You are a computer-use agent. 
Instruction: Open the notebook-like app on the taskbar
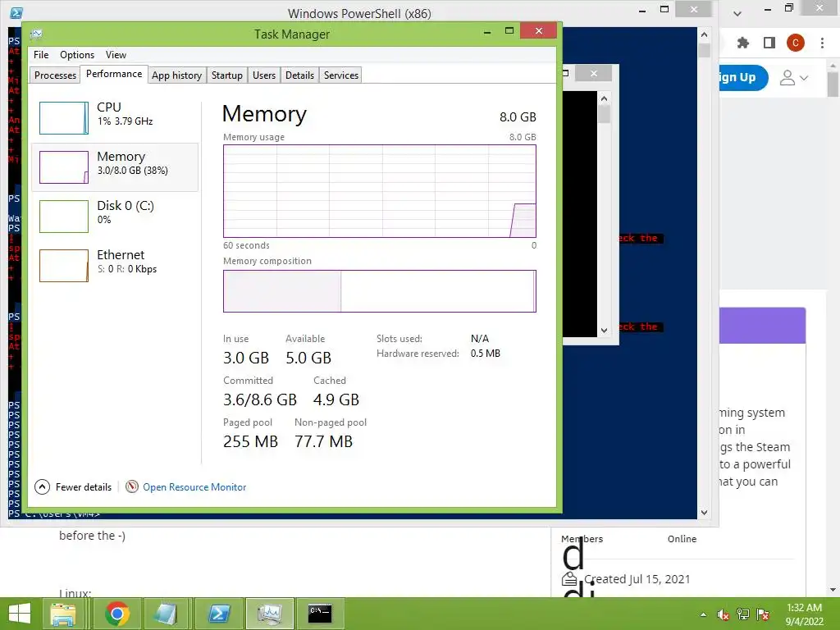[167, 614]
